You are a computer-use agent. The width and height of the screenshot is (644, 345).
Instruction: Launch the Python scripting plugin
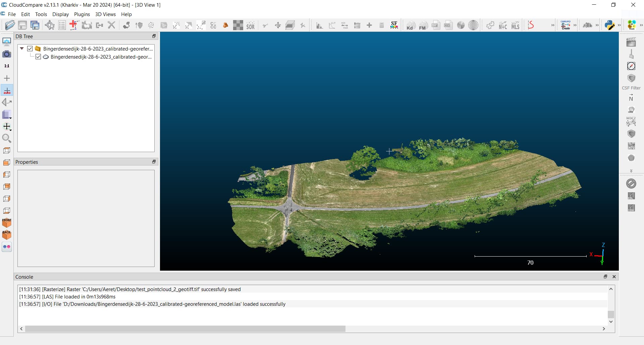[610, 25]
